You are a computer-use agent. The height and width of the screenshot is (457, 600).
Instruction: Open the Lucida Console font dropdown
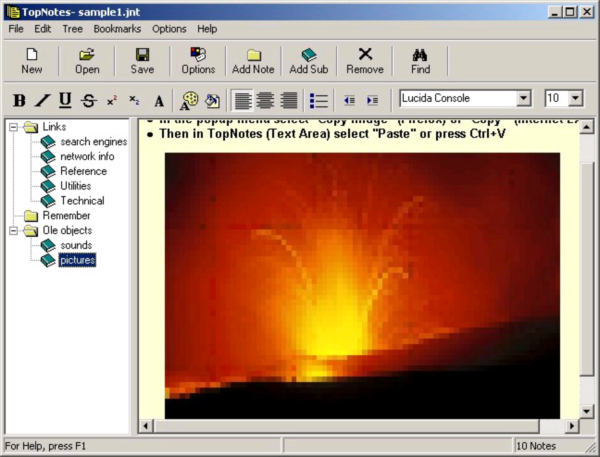click(523, 98)
